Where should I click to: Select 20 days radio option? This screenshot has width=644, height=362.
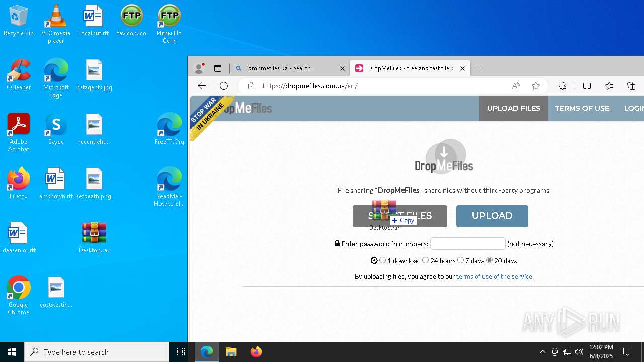490,260
